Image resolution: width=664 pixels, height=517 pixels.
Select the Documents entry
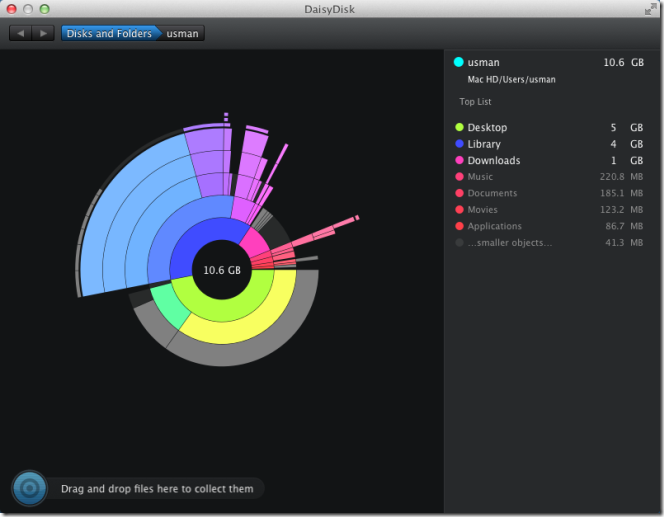549,193
